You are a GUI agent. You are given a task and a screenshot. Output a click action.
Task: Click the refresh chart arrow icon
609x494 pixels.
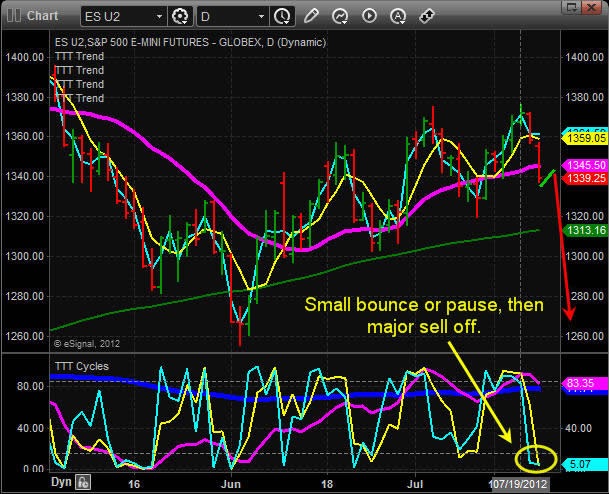tap(339, 16)
